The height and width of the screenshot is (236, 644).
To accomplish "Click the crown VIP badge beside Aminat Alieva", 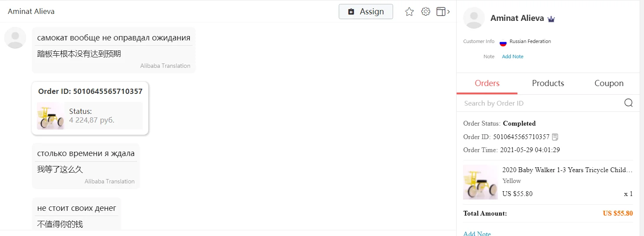I will [551, 19].
